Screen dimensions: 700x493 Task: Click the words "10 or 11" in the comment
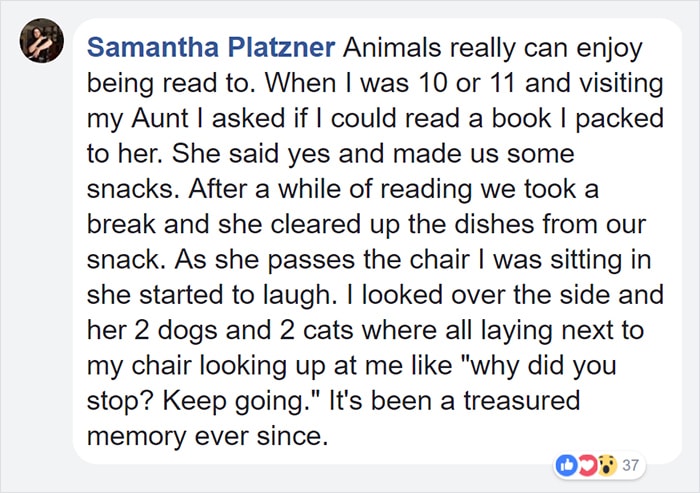(x=467, y=83)
